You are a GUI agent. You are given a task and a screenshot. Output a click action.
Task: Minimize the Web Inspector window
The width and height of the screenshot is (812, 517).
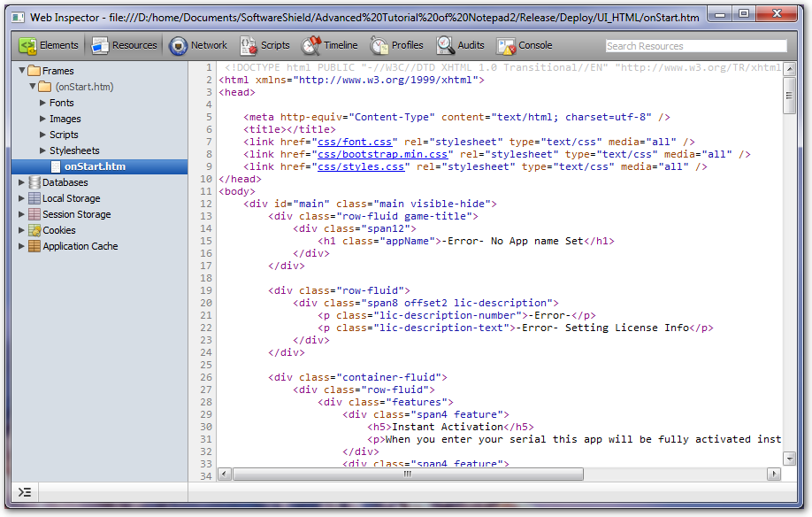[x=720, y=13]
